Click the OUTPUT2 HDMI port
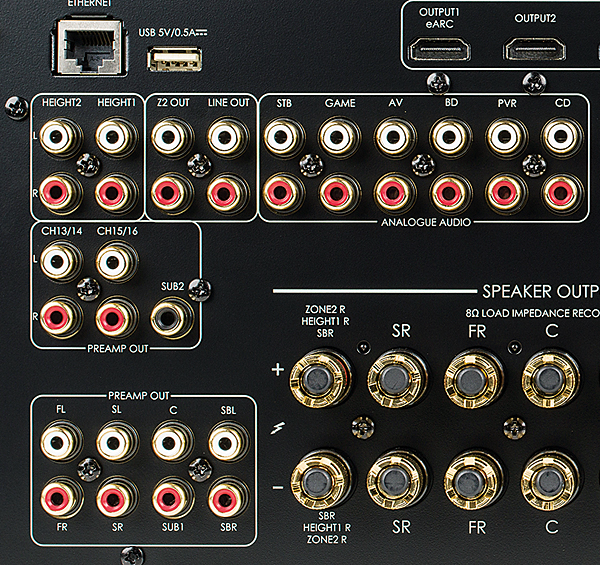 click(x=535, y=50)
